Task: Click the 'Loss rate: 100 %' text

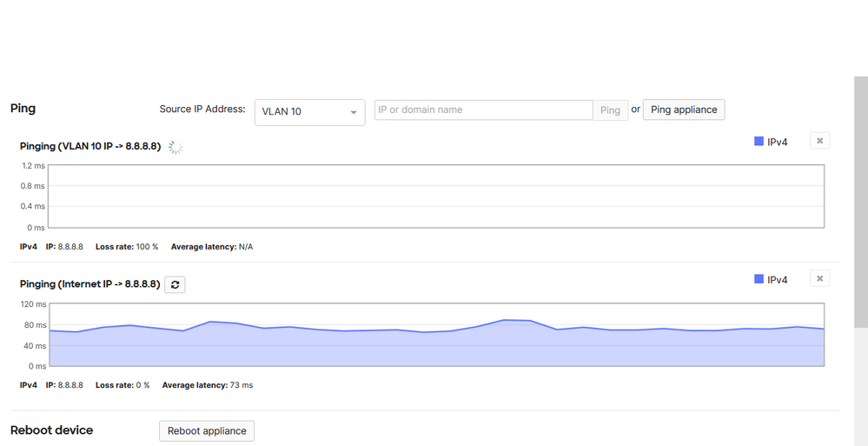Action: (x=127, y=247)
